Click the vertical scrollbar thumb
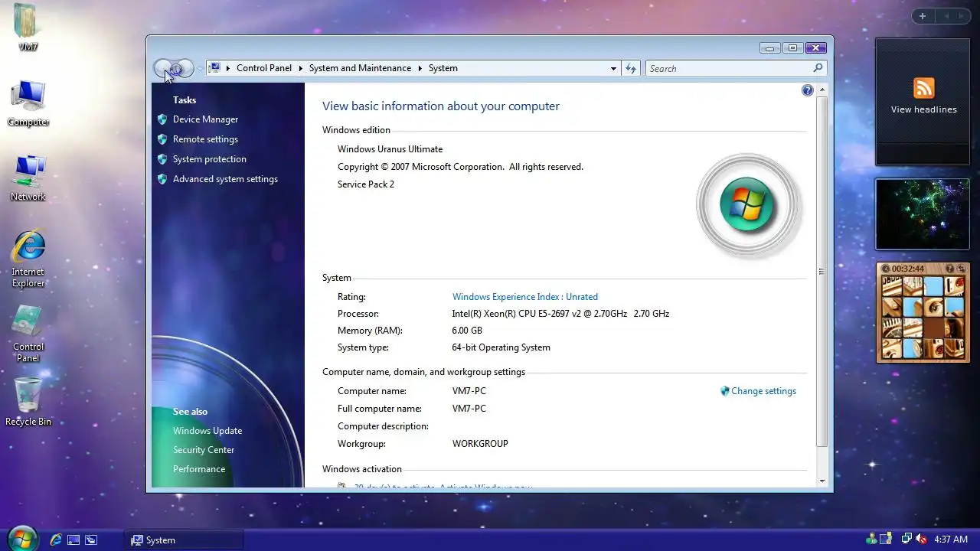The image size is (980, 551). (822, 272)
